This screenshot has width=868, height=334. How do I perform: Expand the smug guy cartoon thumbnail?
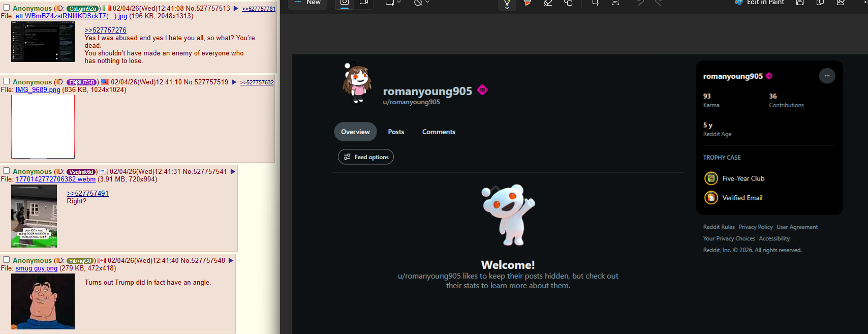(x=43, y=301)
